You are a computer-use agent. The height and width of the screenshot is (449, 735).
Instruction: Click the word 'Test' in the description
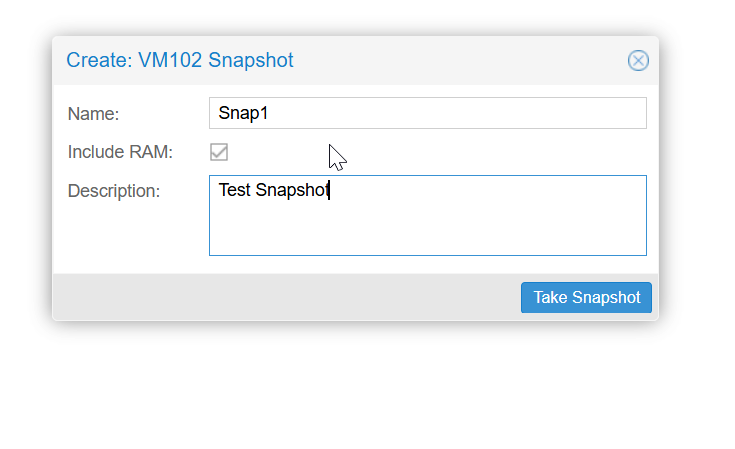pos(235,190)
